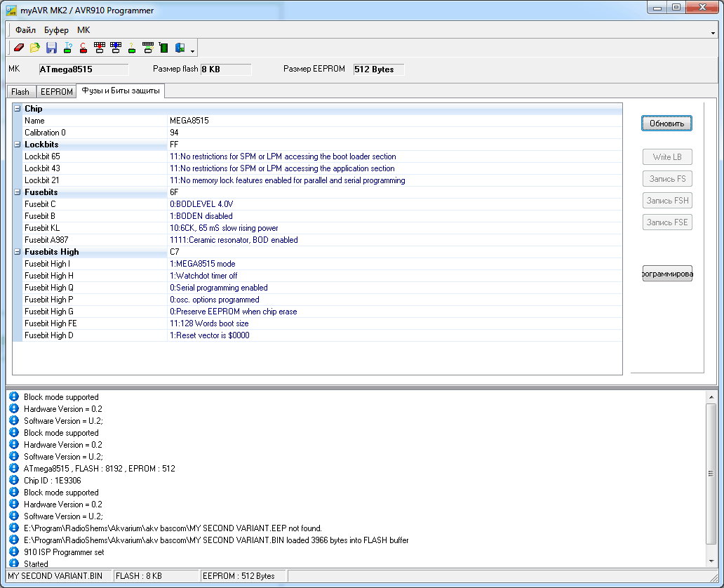Image resolution: width=724 pixels, height=588 pixels.
Task: Click the Обновить button
Action: tap(666, 123)
